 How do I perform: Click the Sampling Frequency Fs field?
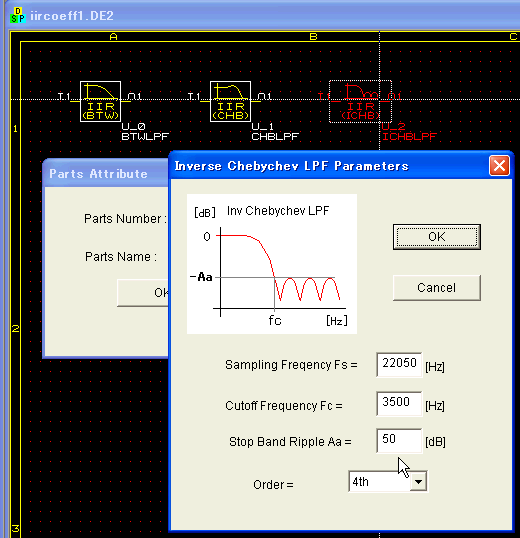tap(399, 364)
